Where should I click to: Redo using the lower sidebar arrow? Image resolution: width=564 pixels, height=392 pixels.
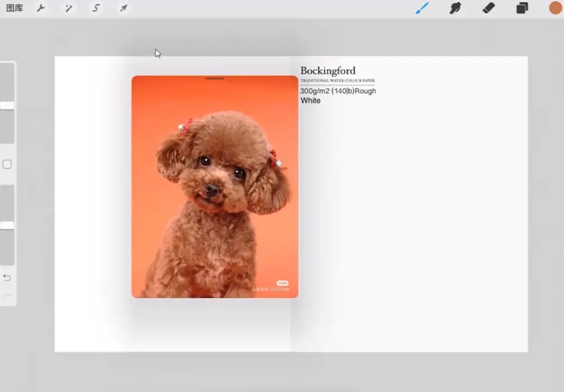(x=7, y=297)
